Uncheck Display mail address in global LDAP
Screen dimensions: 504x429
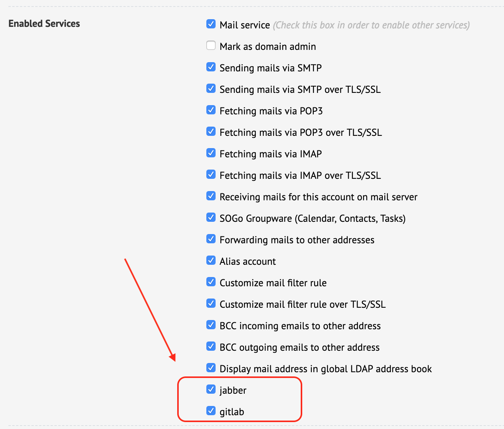211,368
